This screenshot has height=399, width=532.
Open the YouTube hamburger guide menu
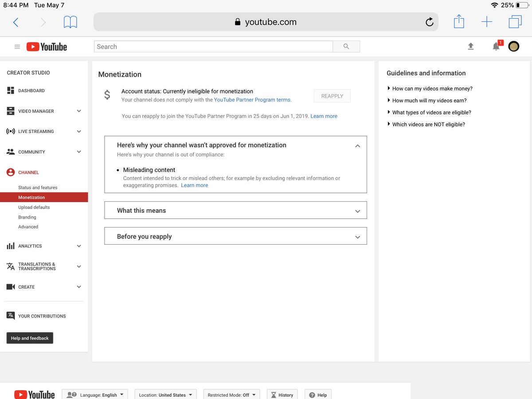(x=17, y=47)
